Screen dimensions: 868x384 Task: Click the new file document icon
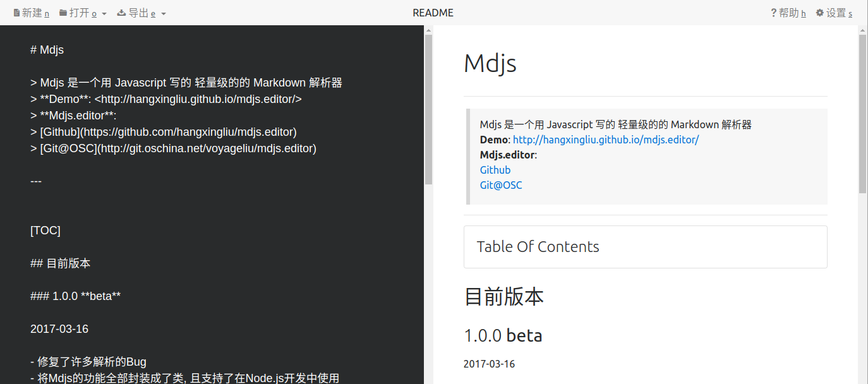click(x=16, y=13)
